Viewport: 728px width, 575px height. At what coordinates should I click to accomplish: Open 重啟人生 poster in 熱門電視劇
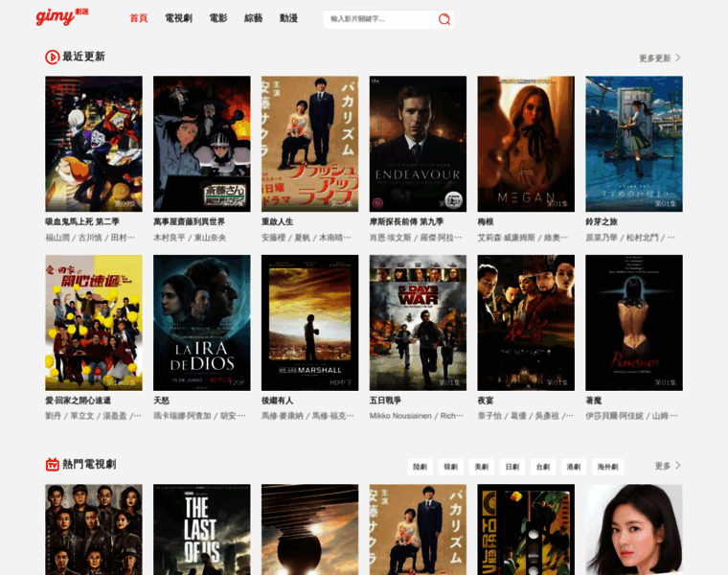click(x=418, y=530)
